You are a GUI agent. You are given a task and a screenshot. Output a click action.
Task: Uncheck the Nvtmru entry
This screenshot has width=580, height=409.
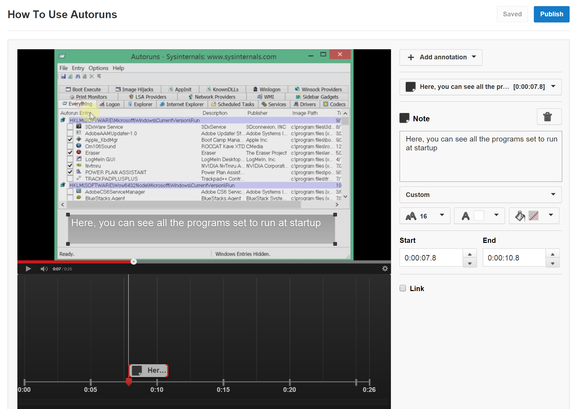70,166
